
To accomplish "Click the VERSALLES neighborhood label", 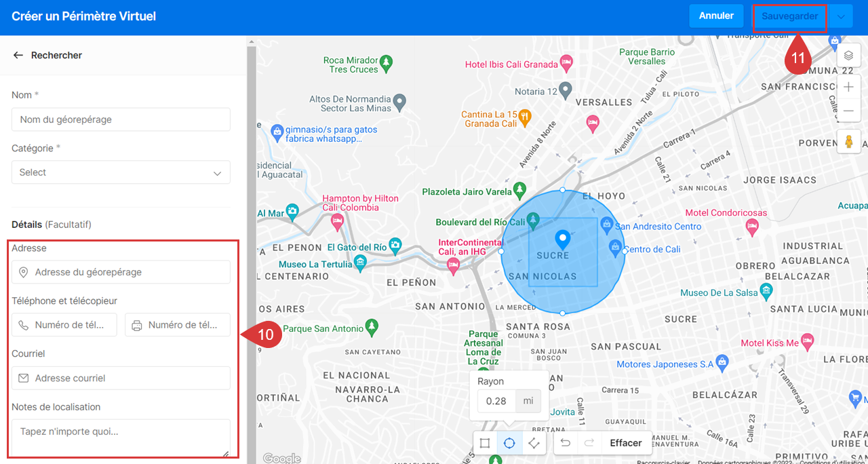I will [x=604, y=102].
